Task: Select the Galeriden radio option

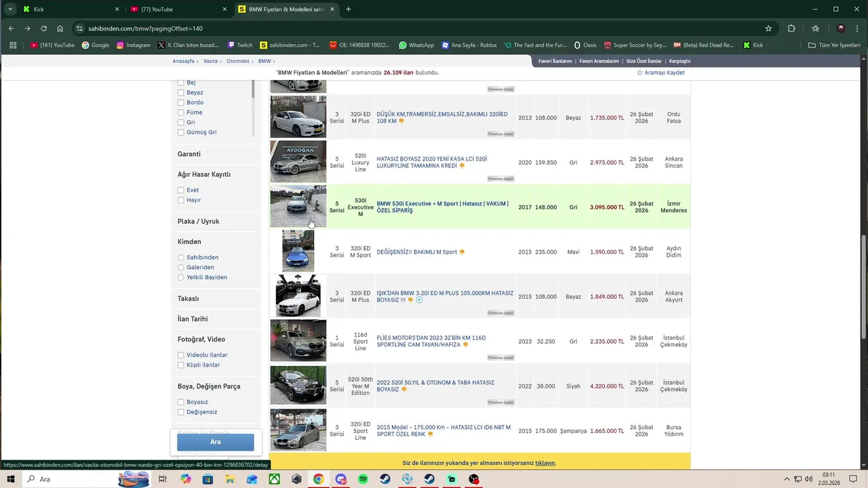Action: pyautogui.click(x=181, y=268)
